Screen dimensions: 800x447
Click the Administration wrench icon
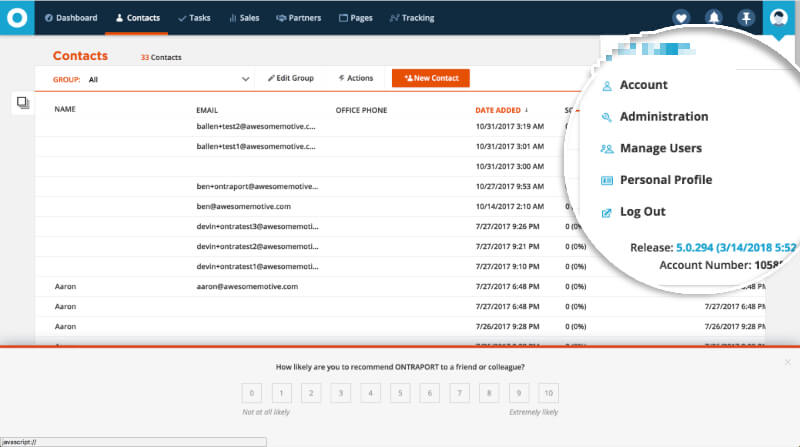tap(607, 117)
